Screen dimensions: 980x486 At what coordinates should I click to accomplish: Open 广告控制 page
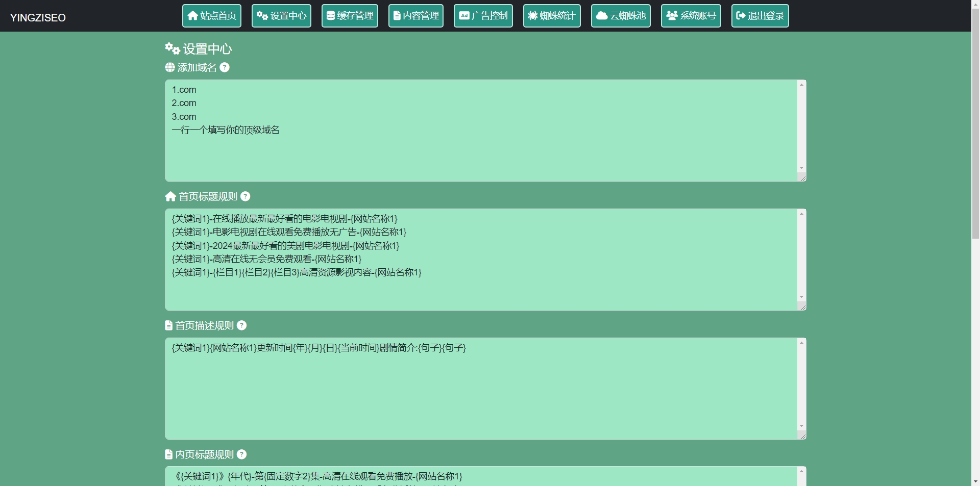click(483, 16)
